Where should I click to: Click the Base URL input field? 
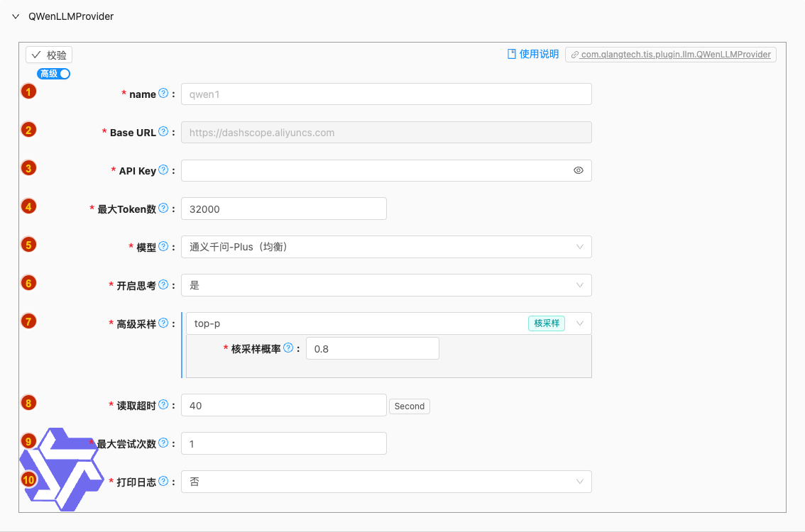point(386,133)
